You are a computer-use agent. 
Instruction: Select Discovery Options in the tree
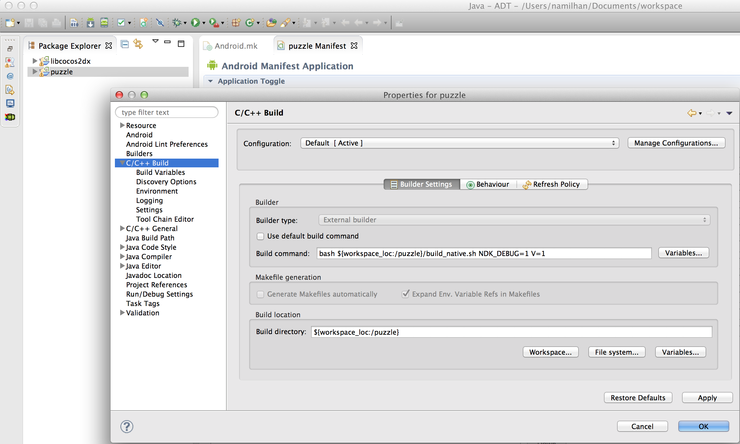(x=166, y=182)
